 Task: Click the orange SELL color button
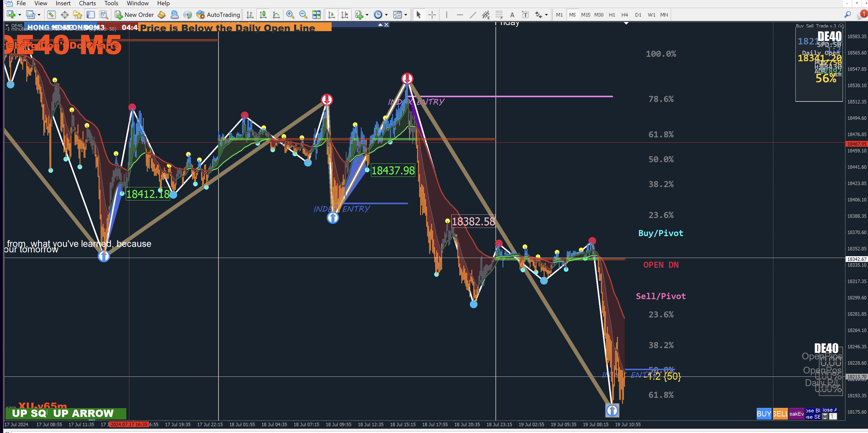click(780, 414)
